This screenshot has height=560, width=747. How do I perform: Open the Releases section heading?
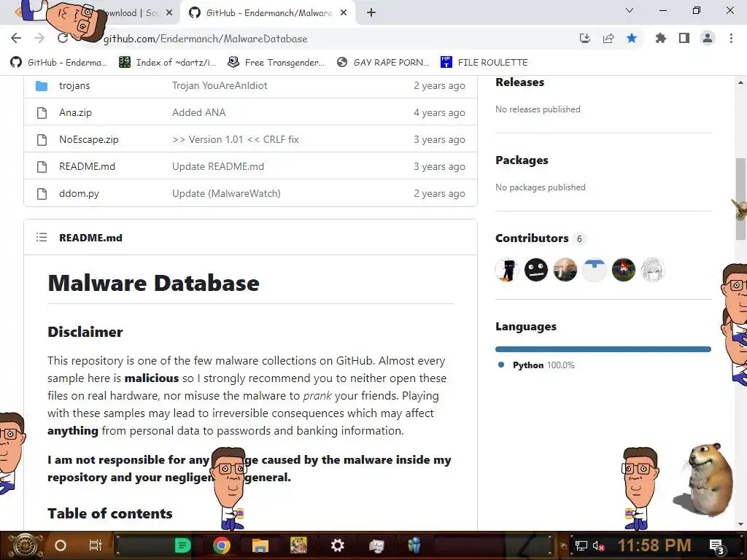point(519,82)
